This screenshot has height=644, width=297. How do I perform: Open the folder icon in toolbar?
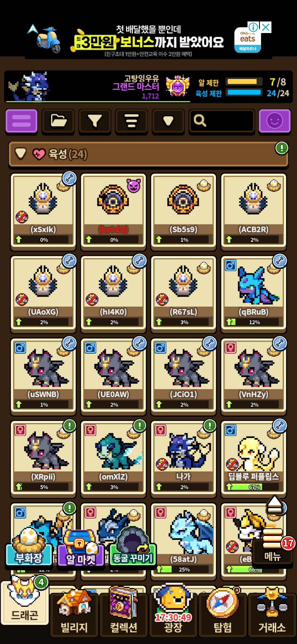[58, 121]
